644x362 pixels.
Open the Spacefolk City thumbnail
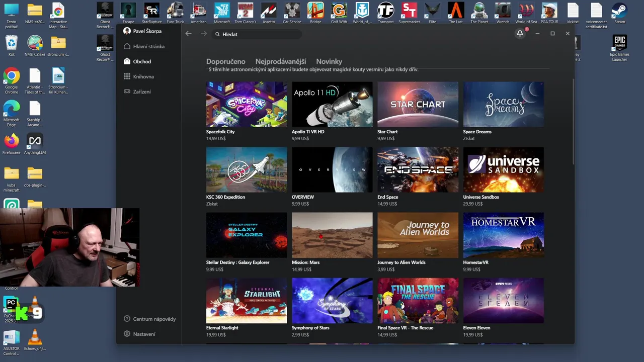click(x=247, y=104)
